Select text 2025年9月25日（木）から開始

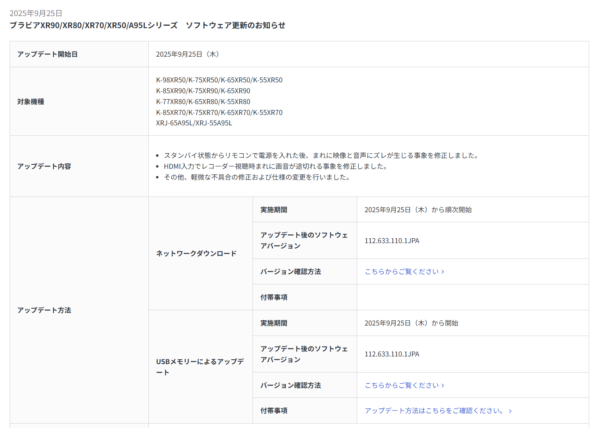pos(411,323)
